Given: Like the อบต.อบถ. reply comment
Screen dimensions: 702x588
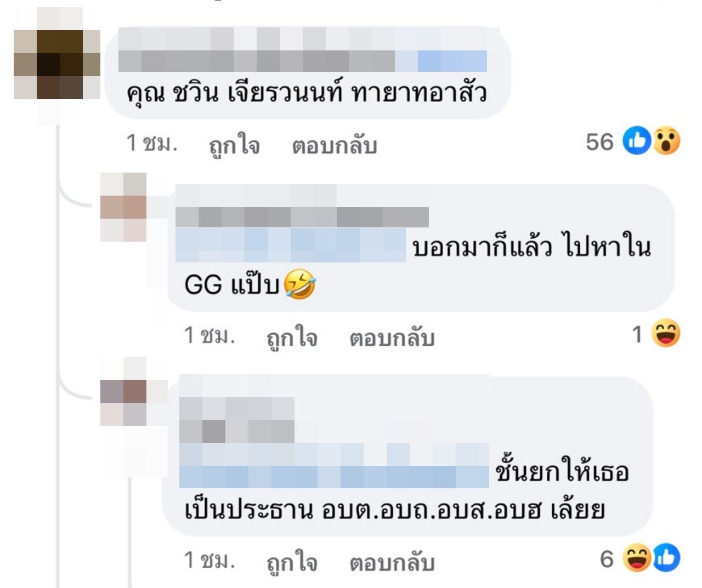Looking at the screenshot, I should click(x=292, y=562).
